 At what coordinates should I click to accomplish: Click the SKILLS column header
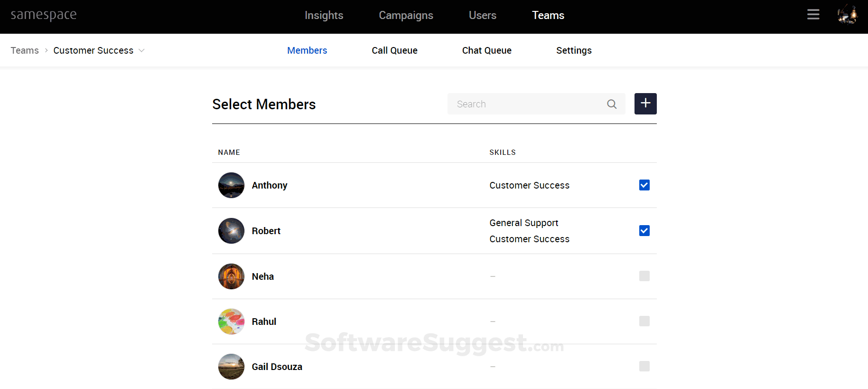503,152
